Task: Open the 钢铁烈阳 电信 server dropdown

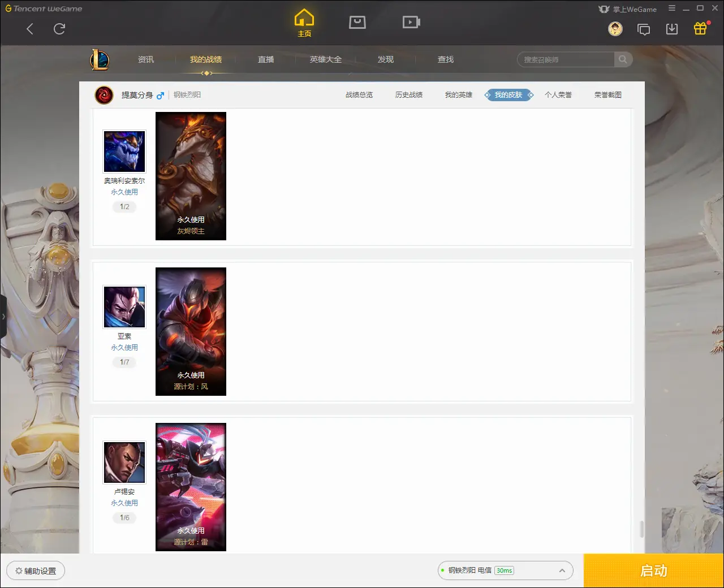Action: click(x=505, y=570)
